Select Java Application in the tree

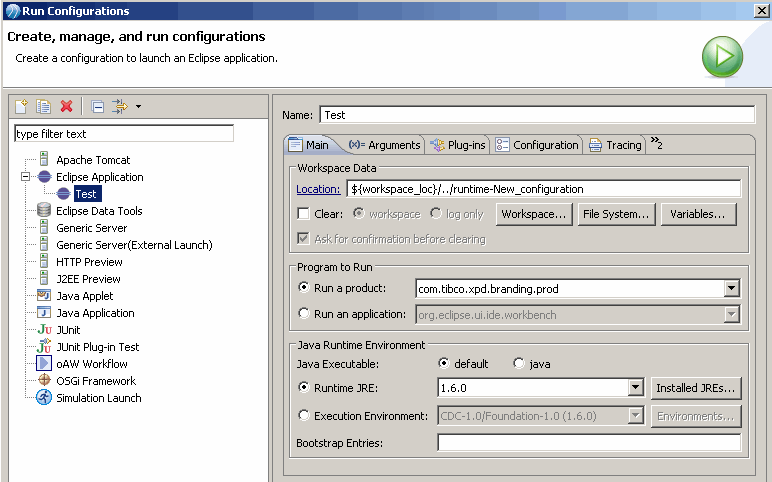pyautogui.click(x=95, y=313)
